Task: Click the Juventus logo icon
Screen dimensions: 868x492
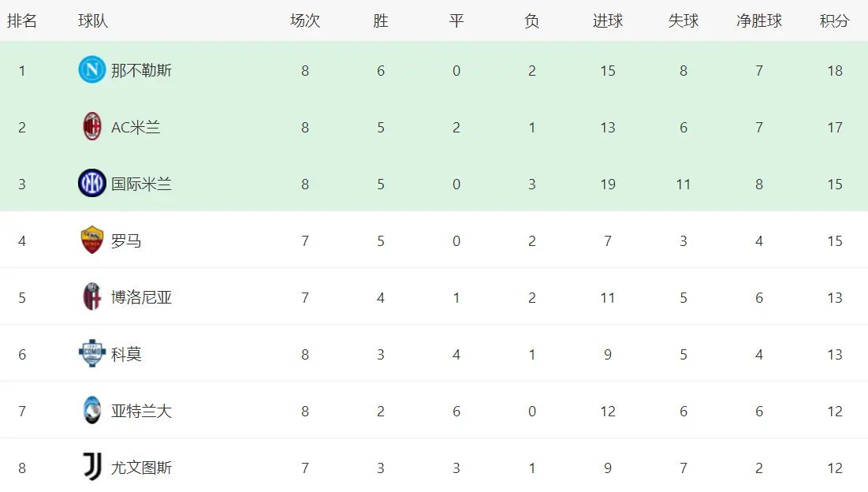Action: (x=92, y=468)
